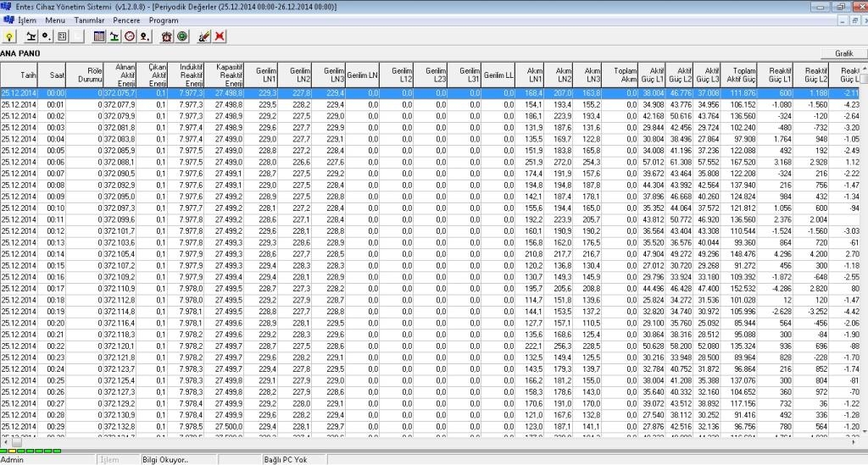Viewport: 868px width, 465px height.
Task: Select the 00:17 time cell
Action: [52, 289]
